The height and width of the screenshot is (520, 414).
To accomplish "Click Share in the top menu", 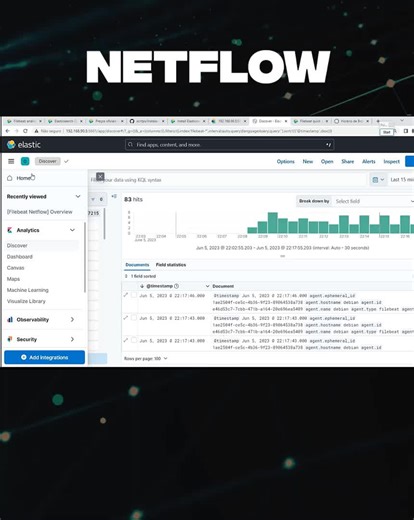I will pos(348,161).
